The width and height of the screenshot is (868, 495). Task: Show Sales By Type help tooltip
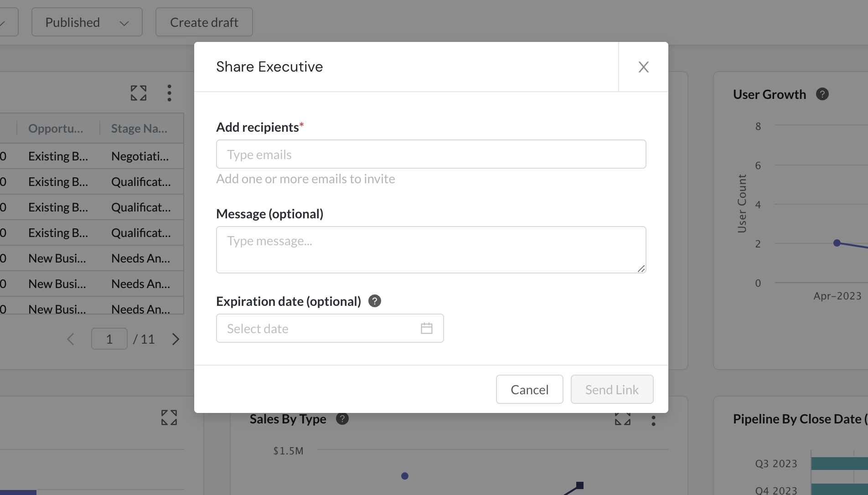[342, 418]
